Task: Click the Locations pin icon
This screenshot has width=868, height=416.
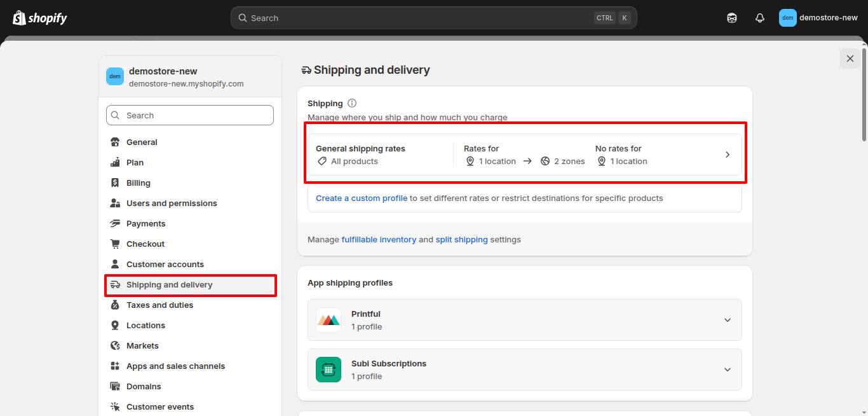Action: click(x=115, y=325)
